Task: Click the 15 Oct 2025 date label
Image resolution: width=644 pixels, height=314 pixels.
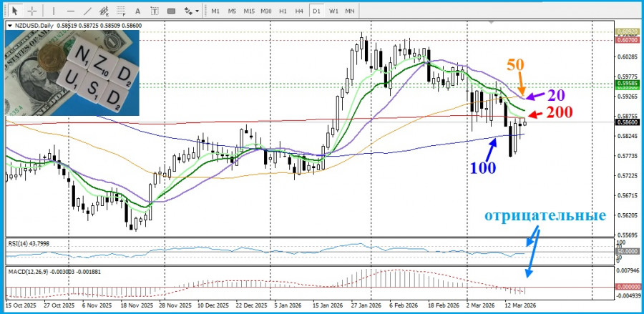Action: tap(20, 306)
